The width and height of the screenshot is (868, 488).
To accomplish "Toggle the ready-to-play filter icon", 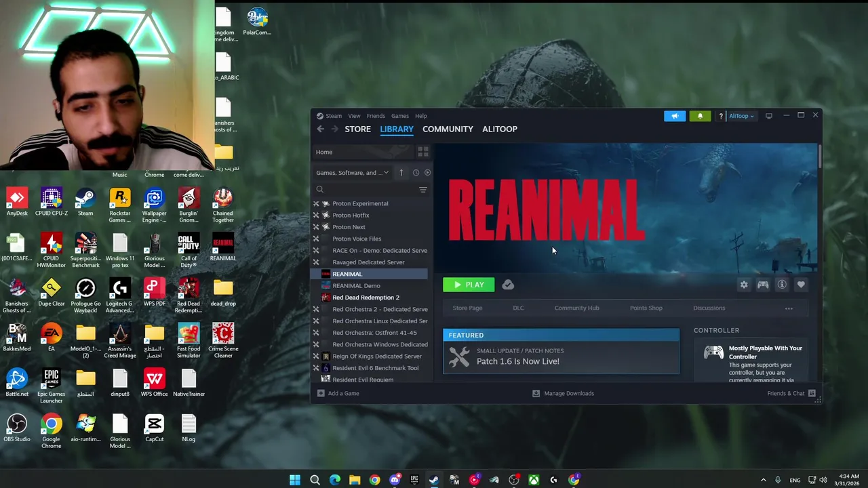I will tap(427, 173).
